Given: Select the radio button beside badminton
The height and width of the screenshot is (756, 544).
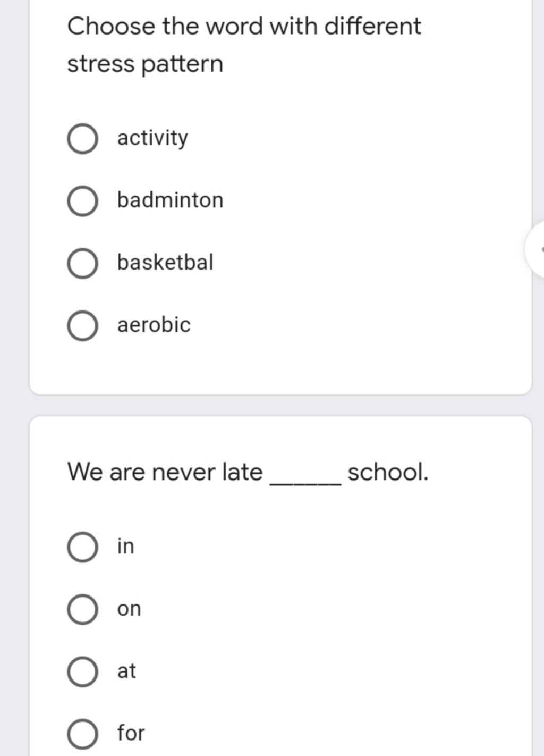Looking at the screenshot, I should 82,201.
